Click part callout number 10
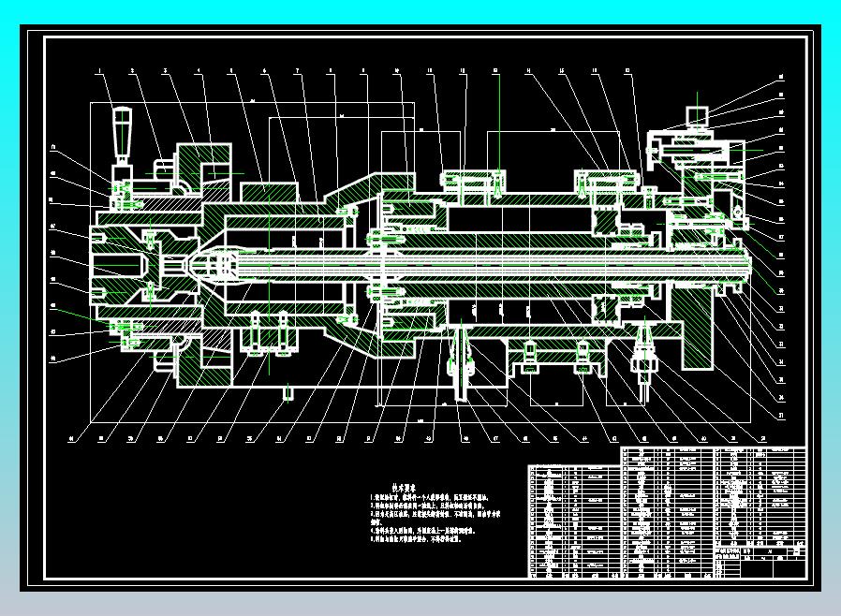Image resolution: width=841 pixels, height=616 pixels. point(397,71)
